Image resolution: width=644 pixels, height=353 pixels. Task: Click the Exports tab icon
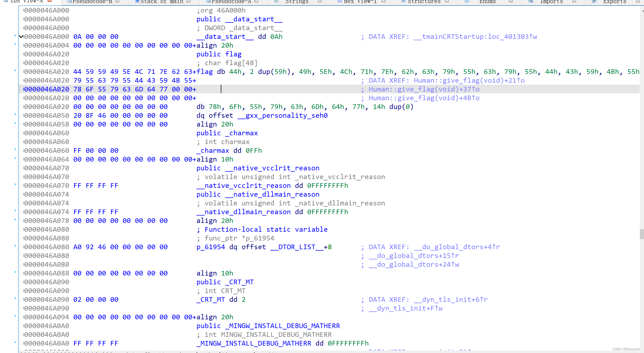tap(594, 2)
